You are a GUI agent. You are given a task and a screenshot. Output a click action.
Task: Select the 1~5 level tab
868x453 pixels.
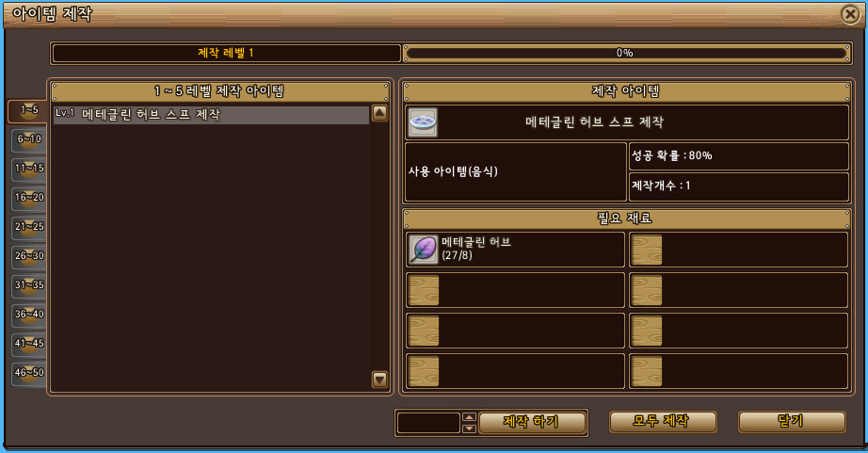pyautogui.click(x=27, y=110)
